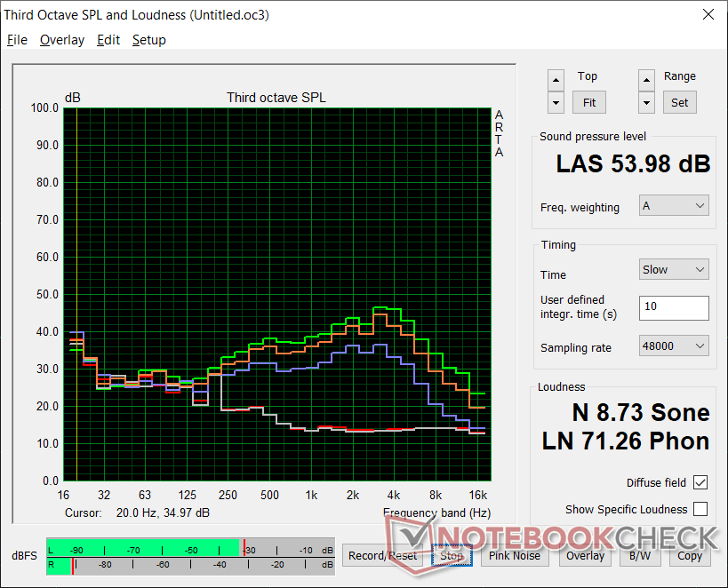
Task: Expand the Time Slow dropdown
Action: click(x=674, y=269)
